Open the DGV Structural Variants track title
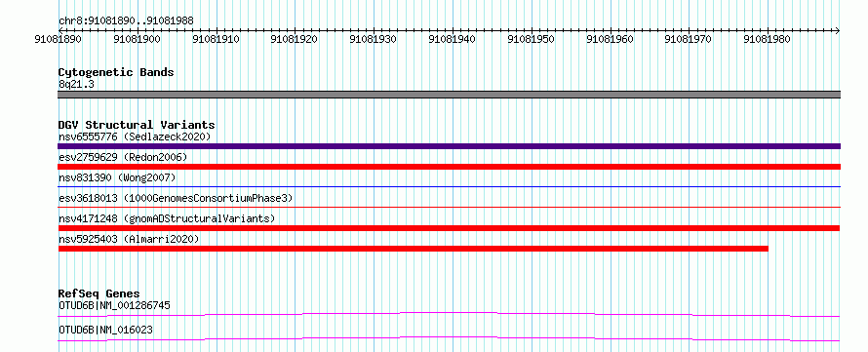 pos(137,125)
